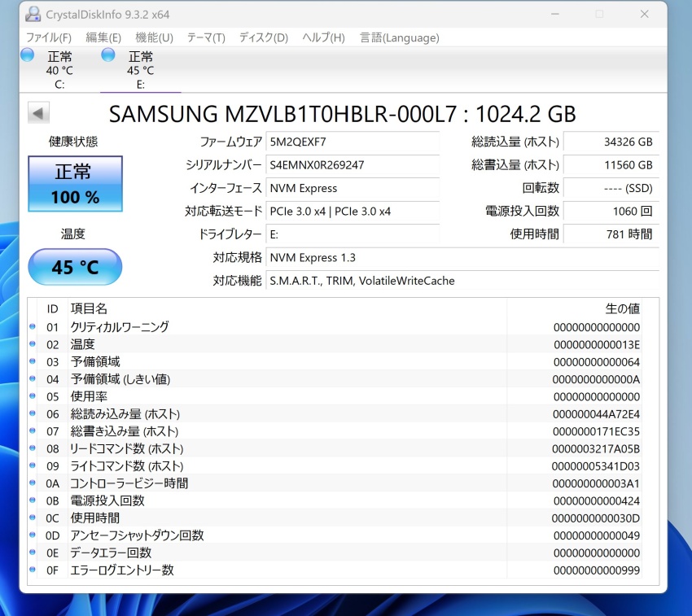The width and height of the screenshot is (692, 616).
Task: Click status dot for 02 温度 row
Action: coord(33,343)
